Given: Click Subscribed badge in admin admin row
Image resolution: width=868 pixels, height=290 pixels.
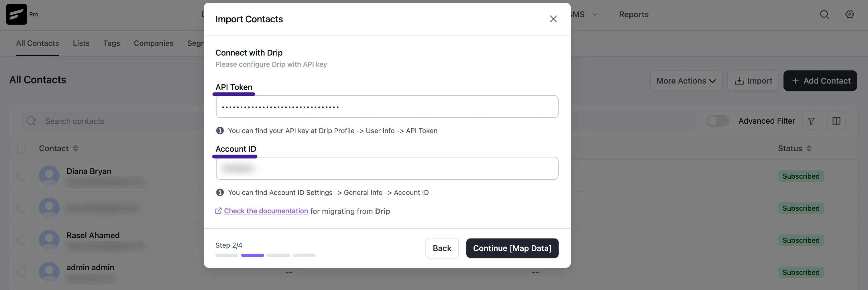Looking at the screenshot, I should 801,272.
